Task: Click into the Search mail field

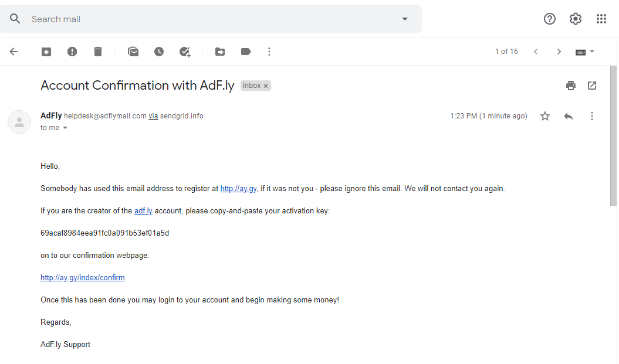Action: 205,19
